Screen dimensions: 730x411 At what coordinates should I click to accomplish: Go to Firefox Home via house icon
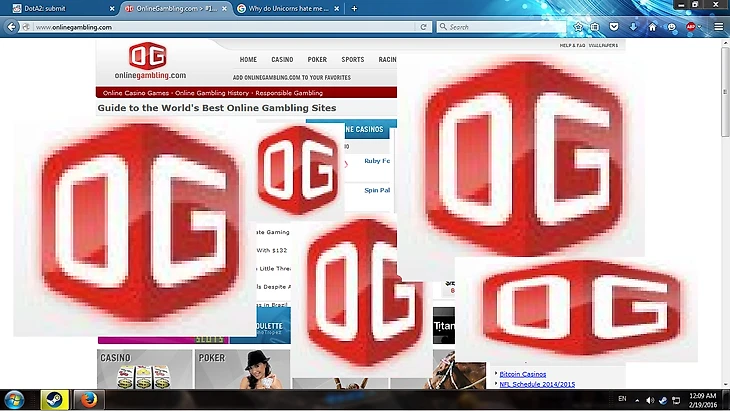click(x=652, y=27)
